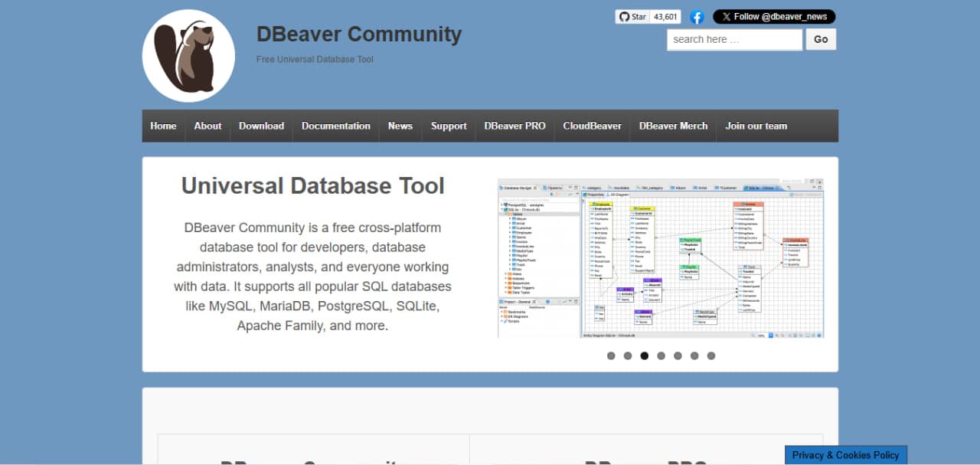Image resolution: width=980 pixels, height=465 pixels.
Task: Select the sixth slideshow dot
Action: pyautogui.click(x=694, y=355)
